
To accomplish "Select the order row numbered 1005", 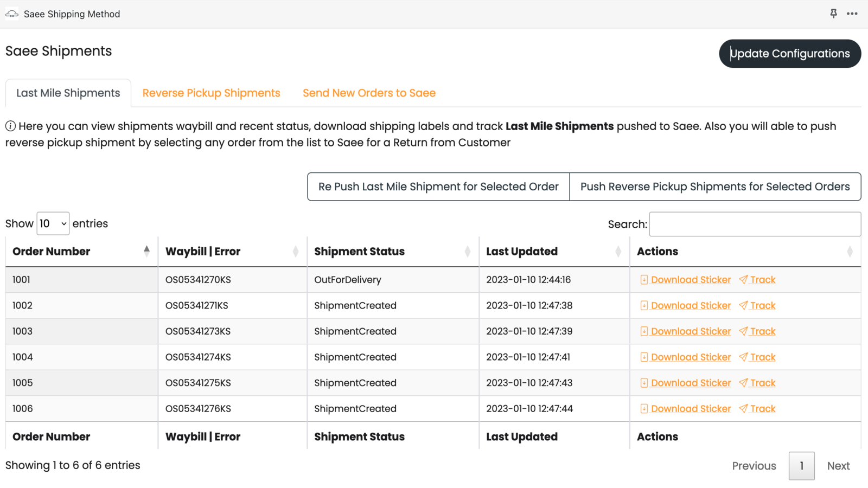I will pyautogui.click(x=433, y=383).
